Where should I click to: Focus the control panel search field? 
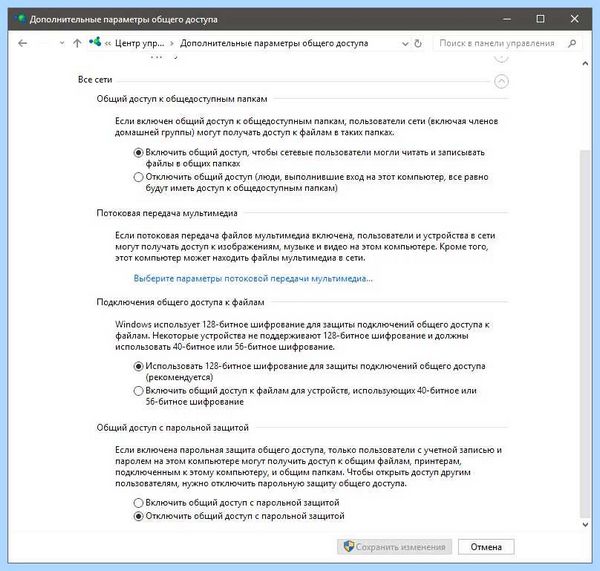click(x=508, y=43)
